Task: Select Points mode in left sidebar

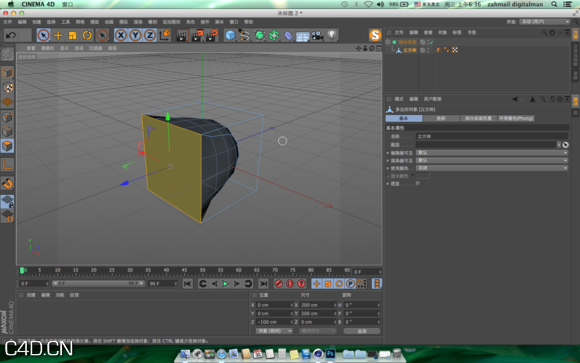Action: click(7, 117)
